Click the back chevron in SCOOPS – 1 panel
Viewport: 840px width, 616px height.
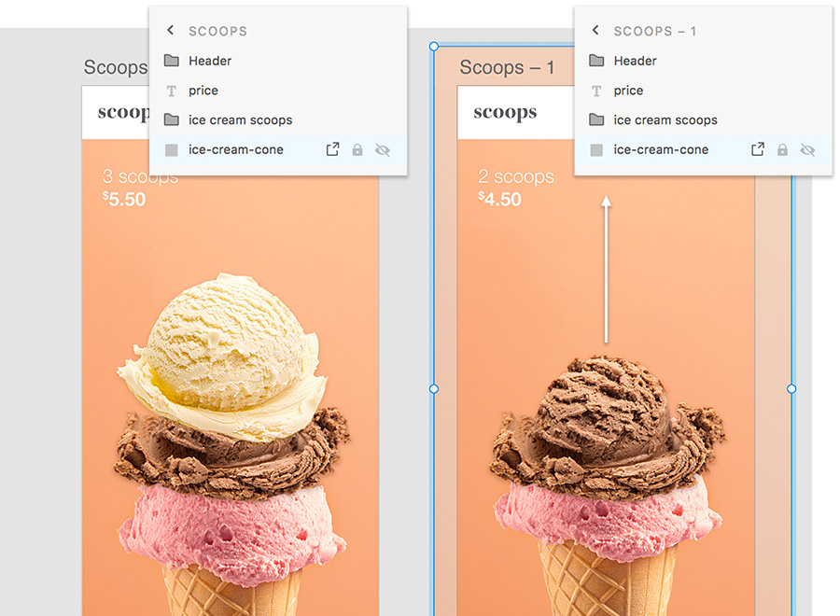coord(595,30)
